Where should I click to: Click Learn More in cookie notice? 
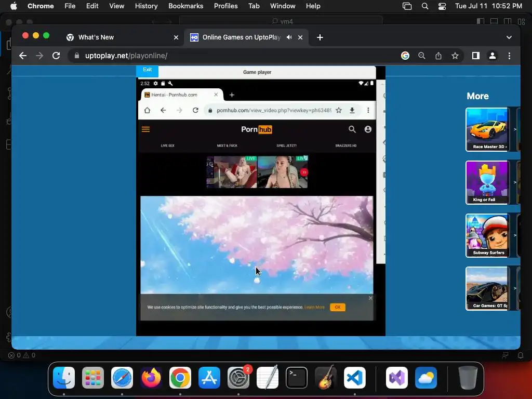pyautogui.click(x=314, y=308)
